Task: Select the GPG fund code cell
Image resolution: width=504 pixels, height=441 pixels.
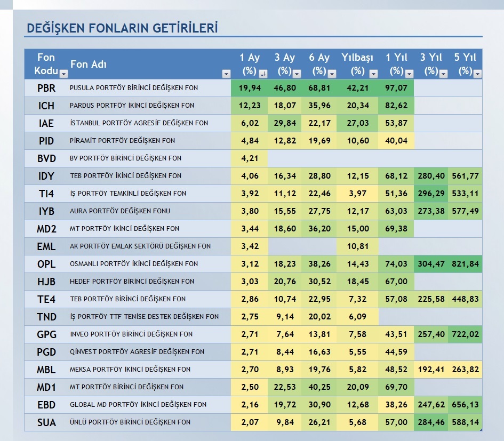Action: [46, 334]
